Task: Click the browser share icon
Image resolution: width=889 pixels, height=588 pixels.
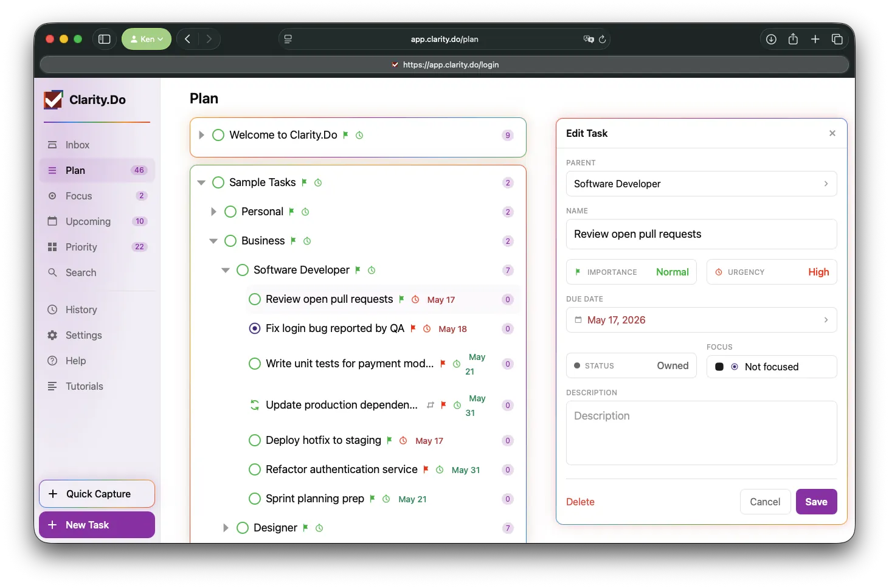Action: tap(793, 39)
